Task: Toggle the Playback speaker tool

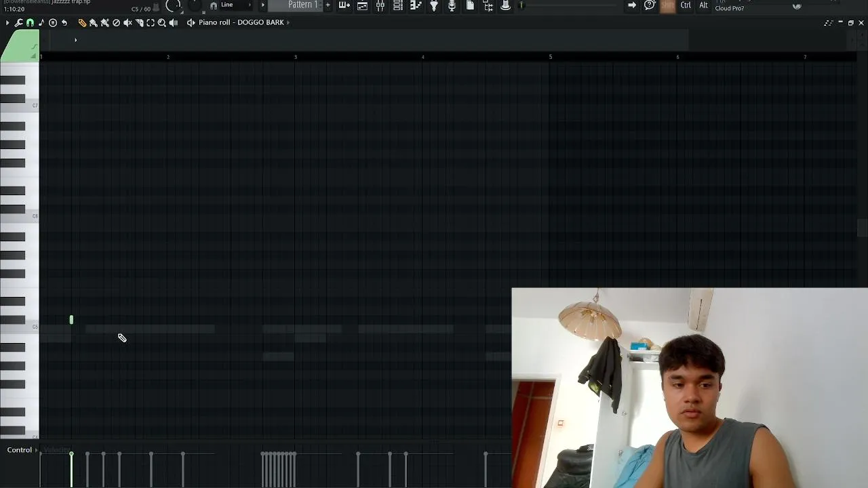Action: (x=173, y=22)
